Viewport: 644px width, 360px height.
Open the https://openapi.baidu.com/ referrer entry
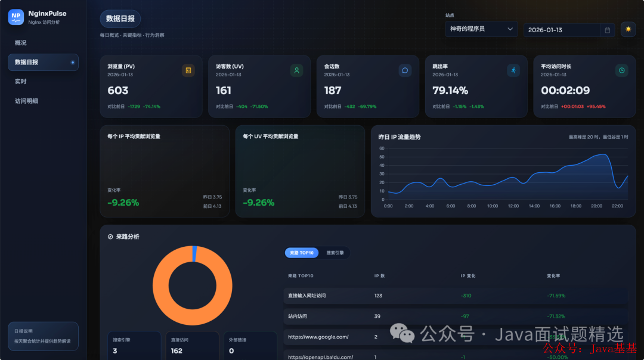coord(320,357)
